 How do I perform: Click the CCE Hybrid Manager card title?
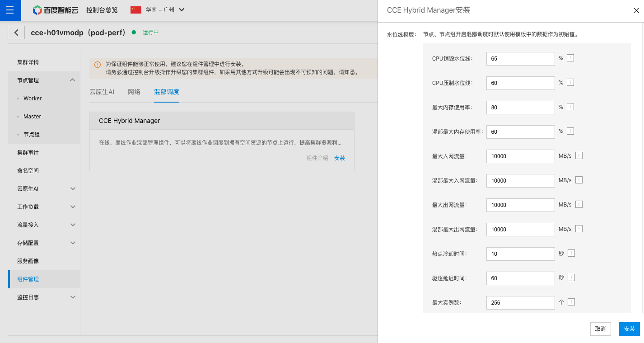(130, 121)
